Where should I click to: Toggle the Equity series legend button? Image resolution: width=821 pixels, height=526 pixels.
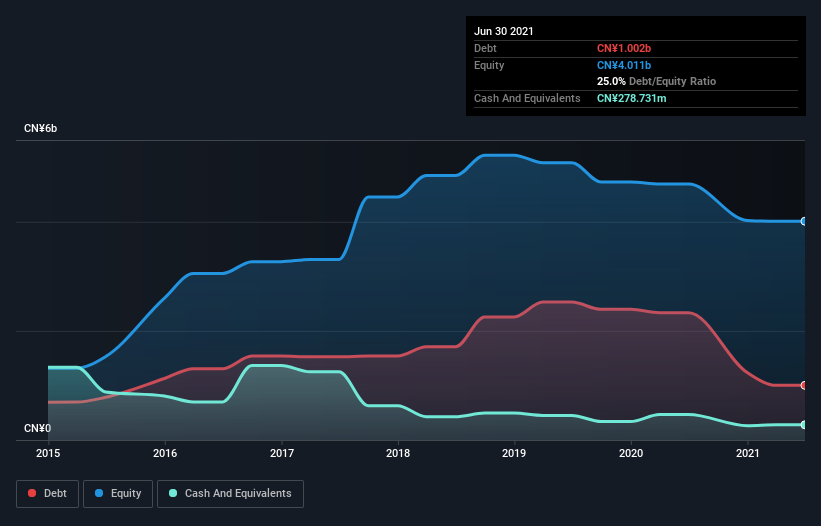click(118, 494)
